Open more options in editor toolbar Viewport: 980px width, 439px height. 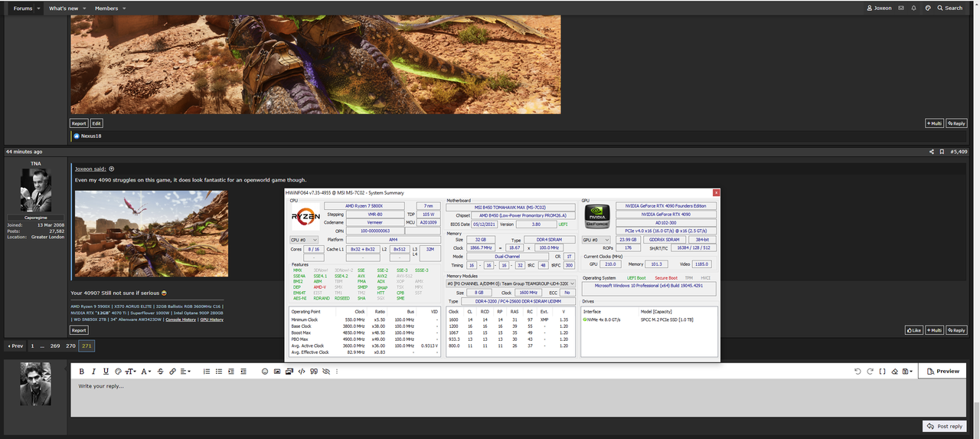tap(336, 371)
